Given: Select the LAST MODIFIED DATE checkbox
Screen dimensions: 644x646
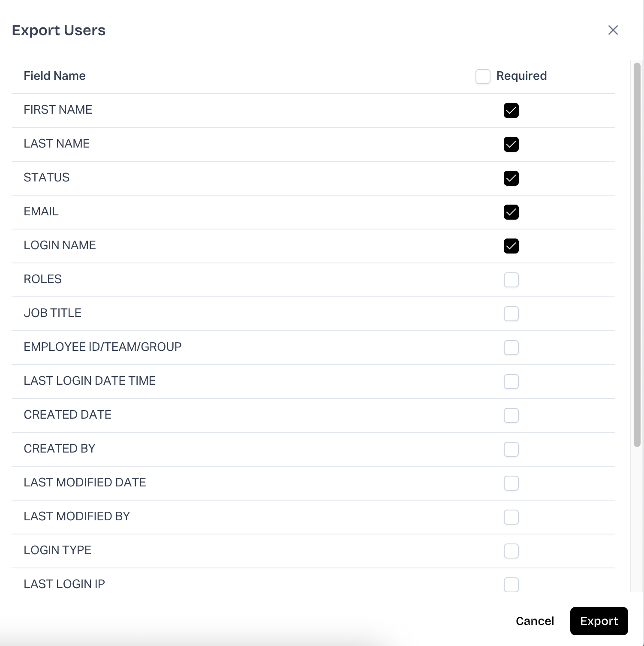Looking at the screenshot, I should pos(511,483).
